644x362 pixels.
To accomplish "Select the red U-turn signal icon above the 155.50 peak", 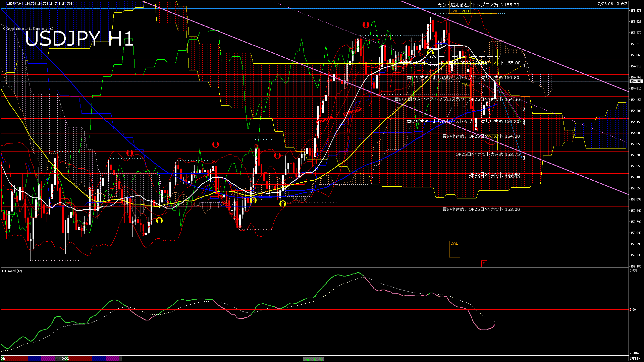I will (x=366, y=24).
